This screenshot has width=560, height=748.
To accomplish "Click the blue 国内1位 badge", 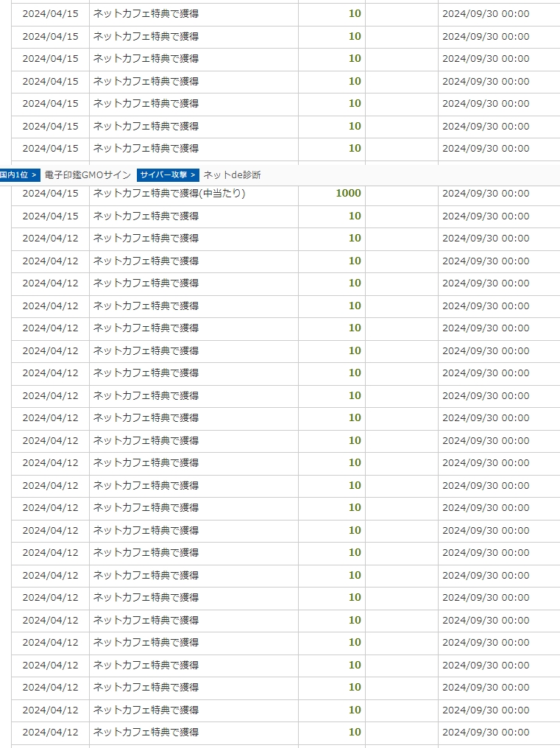I will (x=20, y=174).
